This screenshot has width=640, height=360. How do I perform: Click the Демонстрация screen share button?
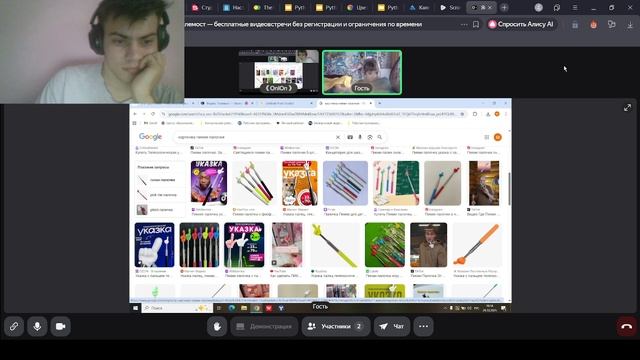click(x=264, y=327)
